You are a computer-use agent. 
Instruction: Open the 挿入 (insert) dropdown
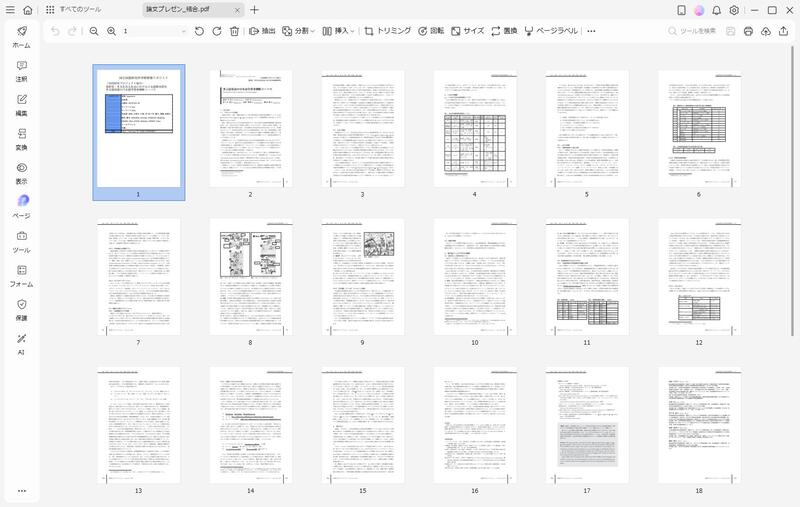[339, 31]
